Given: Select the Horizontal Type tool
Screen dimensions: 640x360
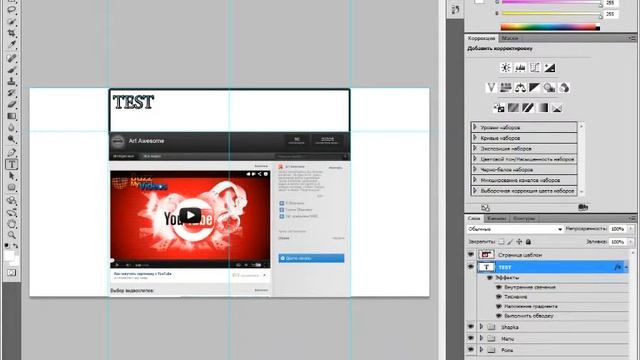Looking at the screenshot, I should [11, 164].
